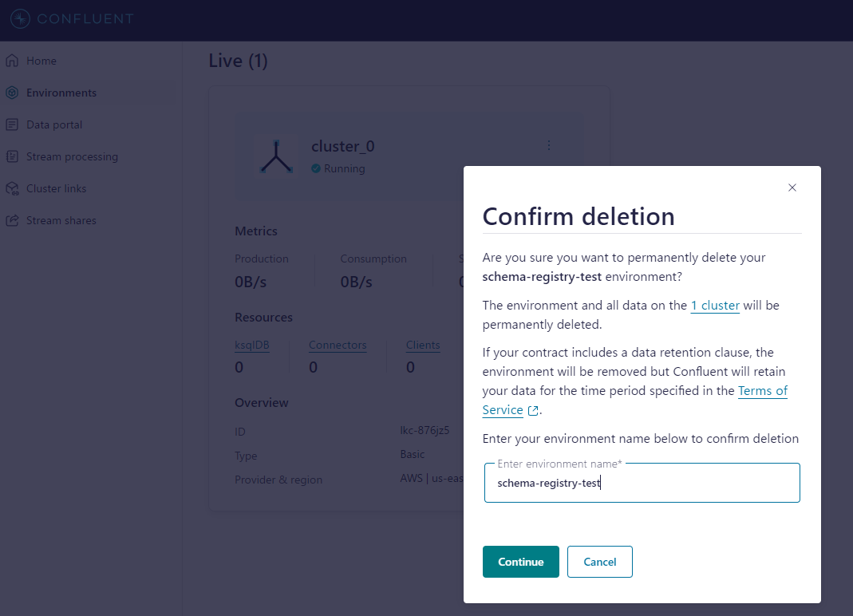Click the cluster_0 name
The width and height of the screenshot is (853, 616).
click(343, 146)
